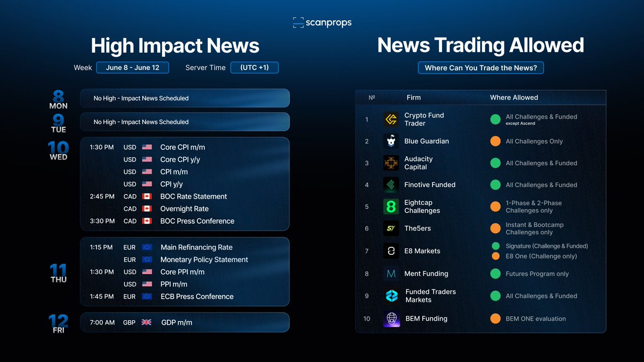644x362 pixels.
Task: Click the US flag beside Core CPI m/m
Action: click(x=147, y=147)
